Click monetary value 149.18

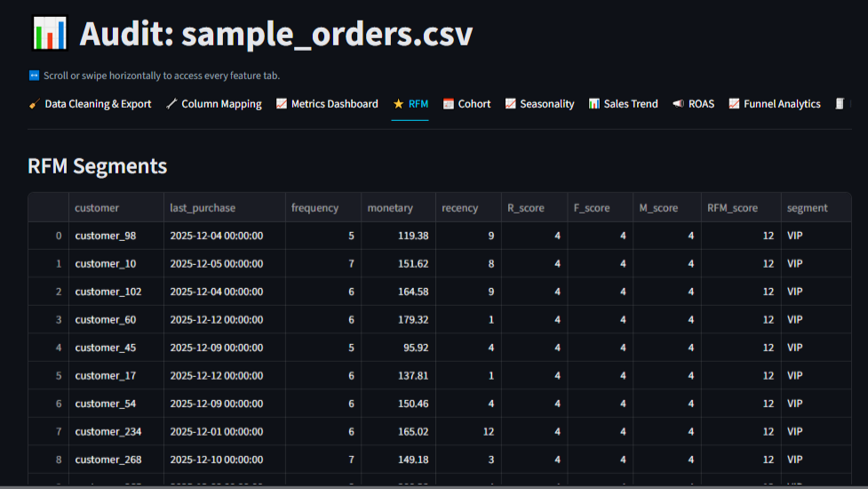click(x=399, y=460)
